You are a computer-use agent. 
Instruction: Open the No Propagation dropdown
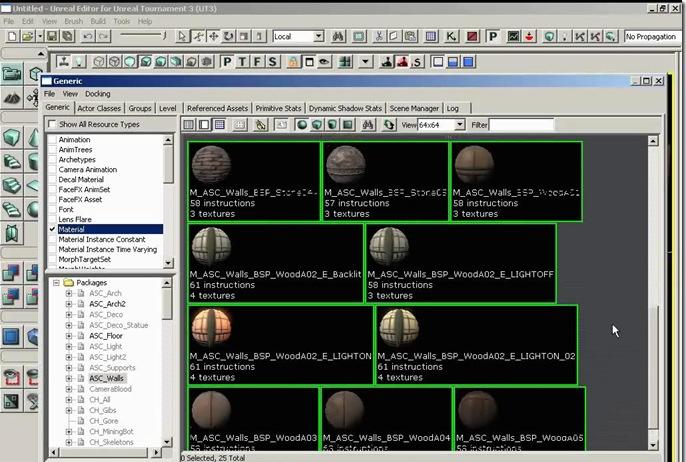[x=651, y=37]
